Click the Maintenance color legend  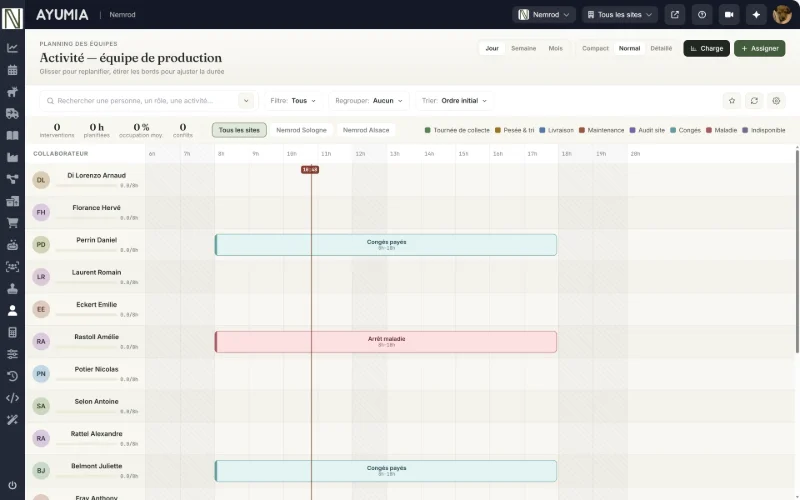[x=602, y=130]
